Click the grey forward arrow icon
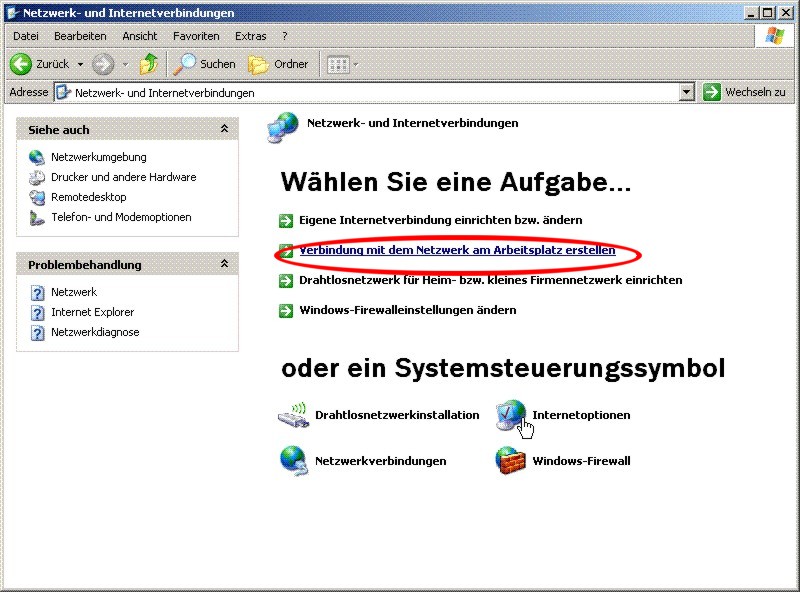This screenshot has height=592, width=800. pyautogui.click(x=103, y=64)
